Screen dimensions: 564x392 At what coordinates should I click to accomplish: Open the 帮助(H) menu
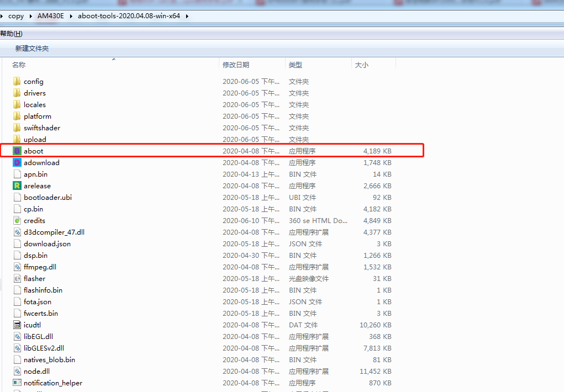point(11,34)
